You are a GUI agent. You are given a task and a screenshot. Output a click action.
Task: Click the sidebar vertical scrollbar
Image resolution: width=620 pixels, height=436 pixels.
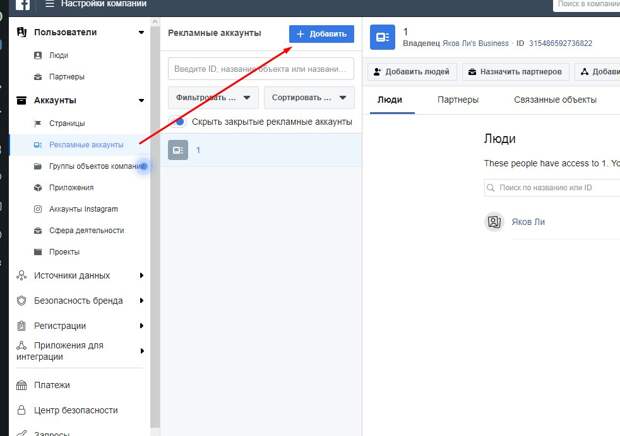(155, 225)
